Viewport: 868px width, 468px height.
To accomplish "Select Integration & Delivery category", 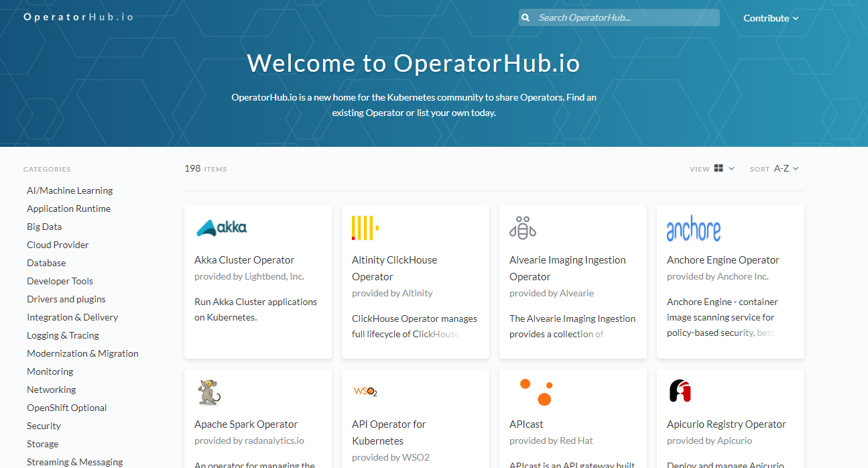I will [72, 317].
